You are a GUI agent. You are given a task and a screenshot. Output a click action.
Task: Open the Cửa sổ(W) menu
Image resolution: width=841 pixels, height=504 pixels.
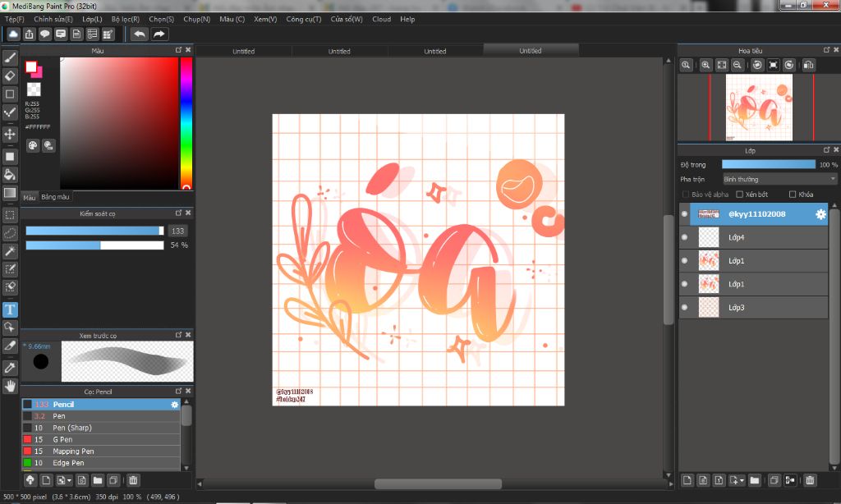click(347, 19)
